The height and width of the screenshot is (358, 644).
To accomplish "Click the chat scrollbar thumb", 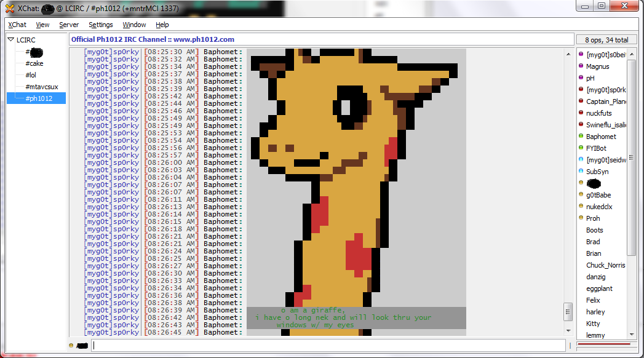I will click(568, 312).
